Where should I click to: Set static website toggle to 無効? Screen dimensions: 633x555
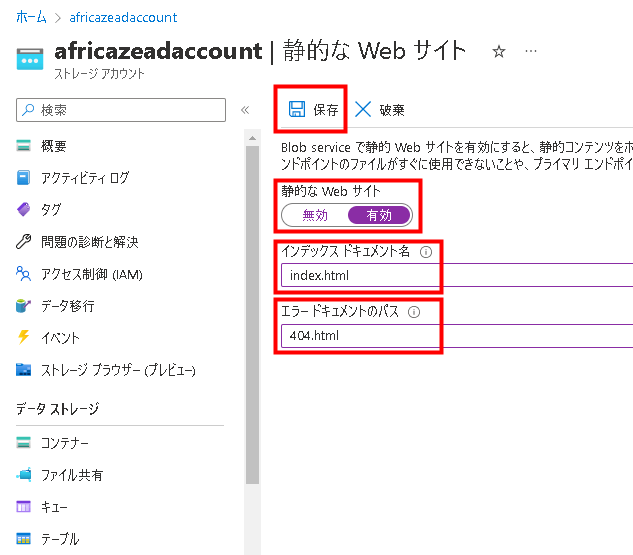315,215
